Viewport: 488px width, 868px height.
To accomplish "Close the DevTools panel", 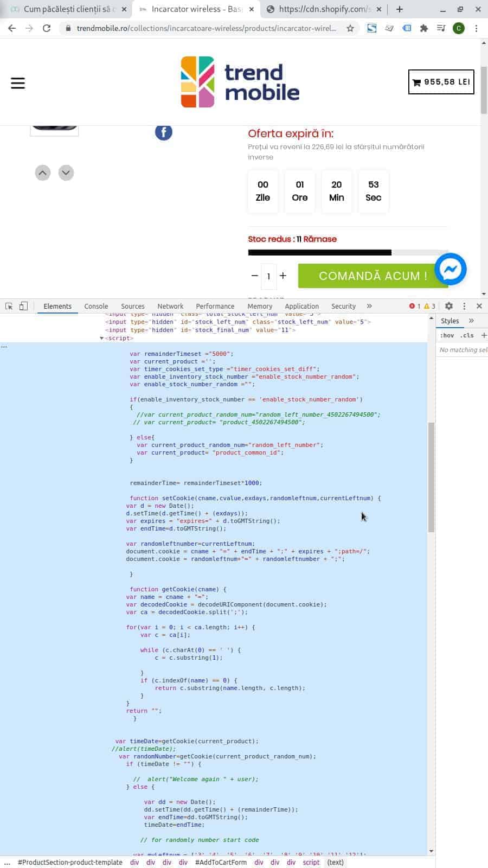I will 479,306.
